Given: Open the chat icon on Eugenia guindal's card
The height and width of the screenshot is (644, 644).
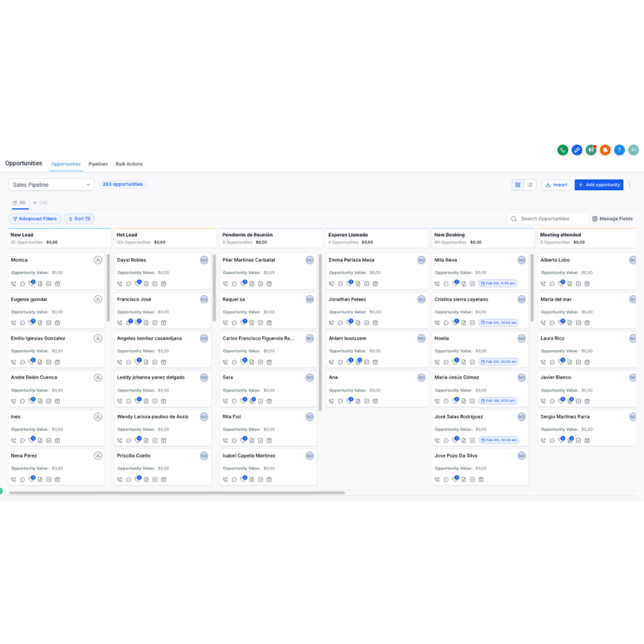Looking at the screenshot, I should [23, 323].
